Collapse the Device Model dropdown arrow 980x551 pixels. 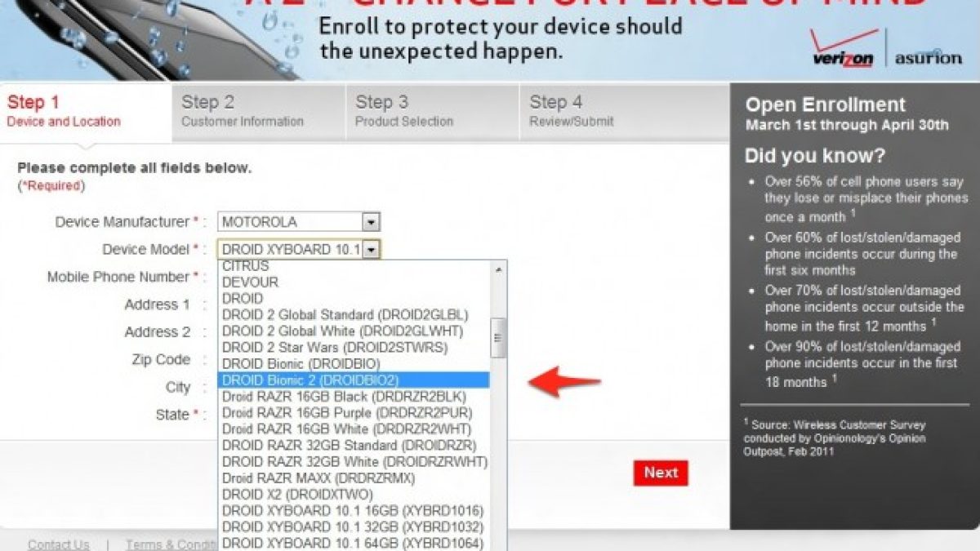coord(371,250)
